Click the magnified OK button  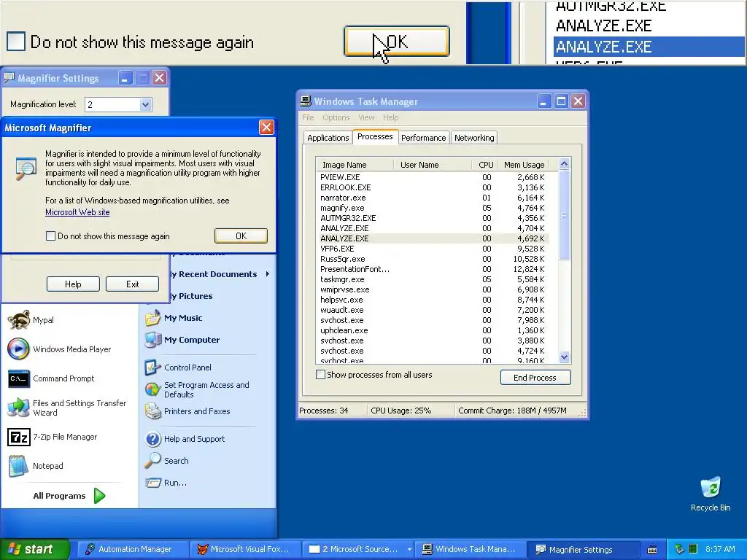tap(396, 42)
